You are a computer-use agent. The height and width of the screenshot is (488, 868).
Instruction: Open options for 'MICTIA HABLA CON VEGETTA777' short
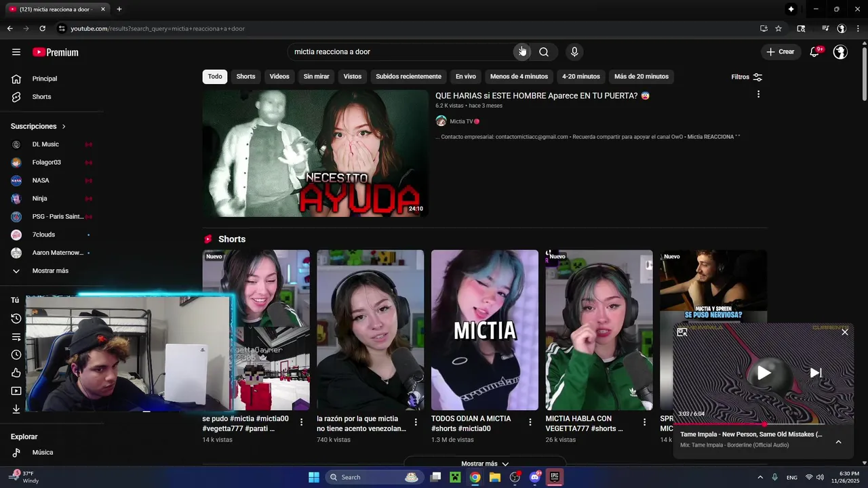(644, 422)
